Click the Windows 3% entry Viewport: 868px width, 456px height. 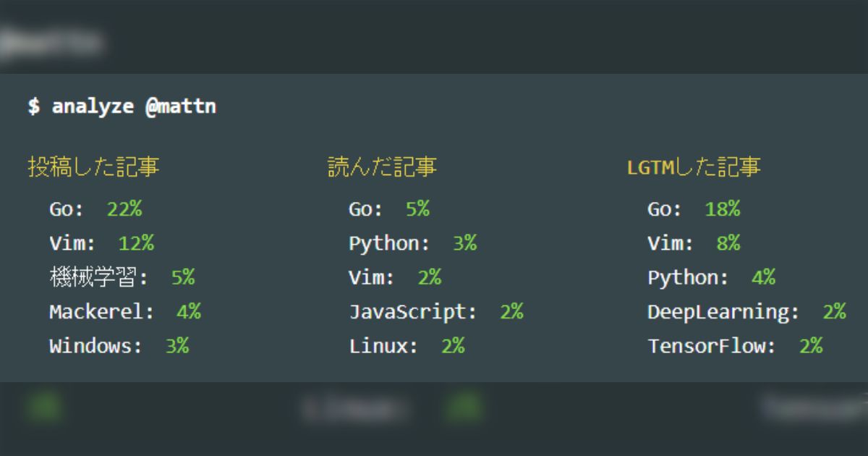click(119, 346)
